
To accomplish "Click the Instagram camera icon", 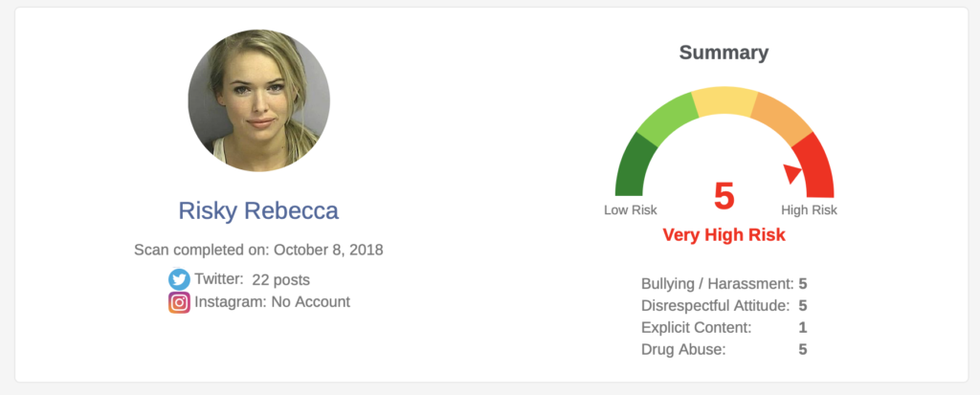I will [x=179, y=302].
